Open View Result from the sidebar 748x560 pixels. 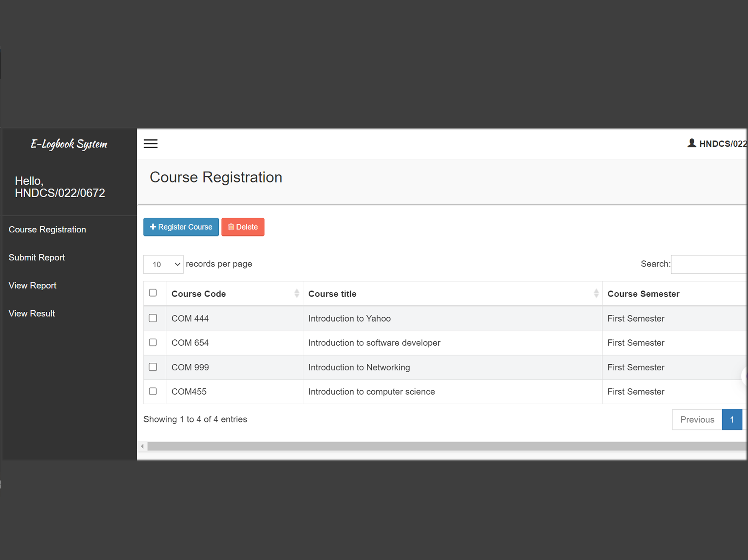click(31, 313)
